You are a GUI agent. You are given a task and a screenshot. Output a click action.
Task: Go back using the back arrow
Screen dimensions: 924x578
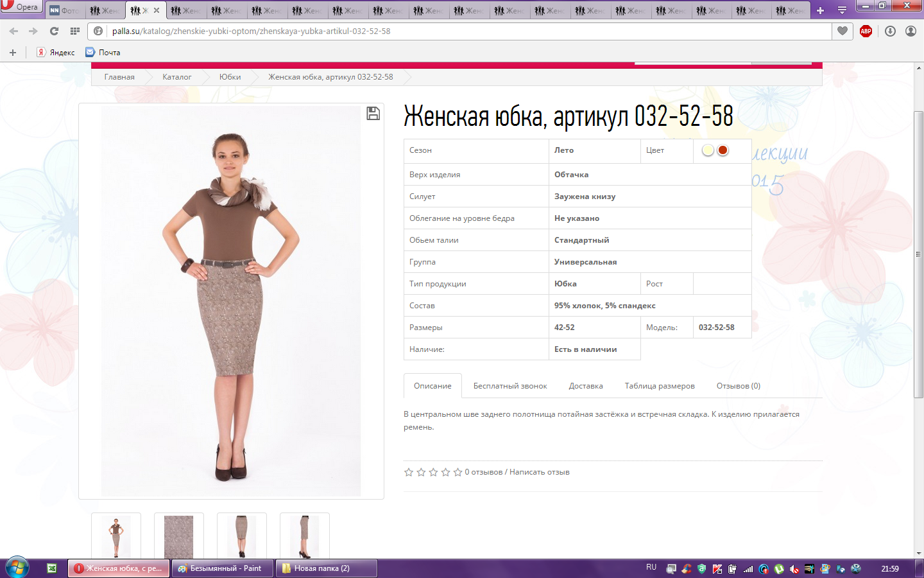(14, 31)
